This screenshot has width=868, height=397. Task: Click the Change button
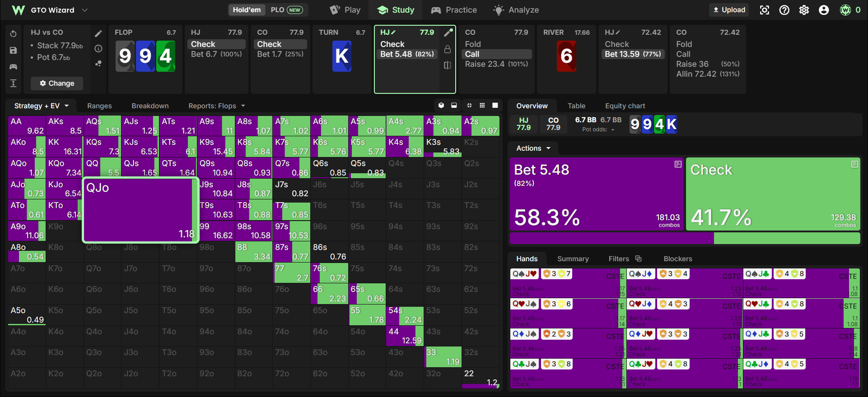[x=57, y=83]
